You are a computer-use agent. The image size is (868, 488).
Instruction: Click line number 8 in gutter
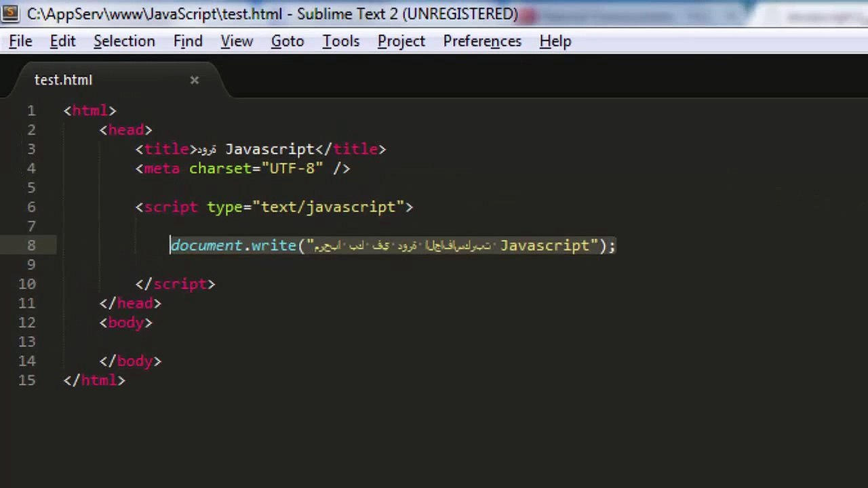coord(31,245)
